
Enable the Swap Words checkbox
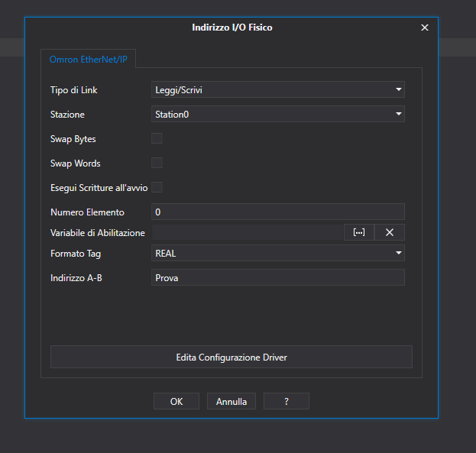pos(157,163)
